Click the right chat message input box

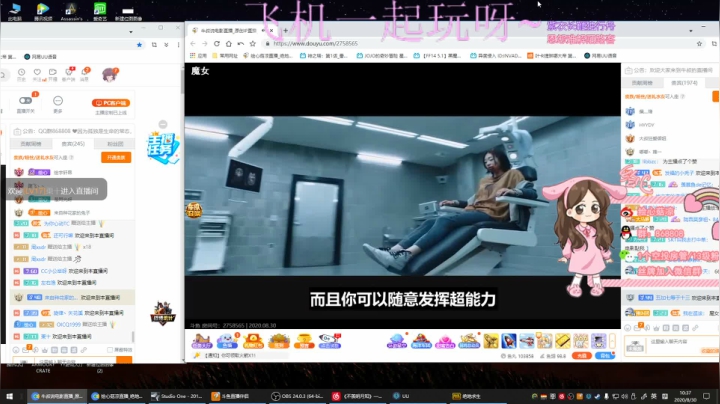click(673, 346)
